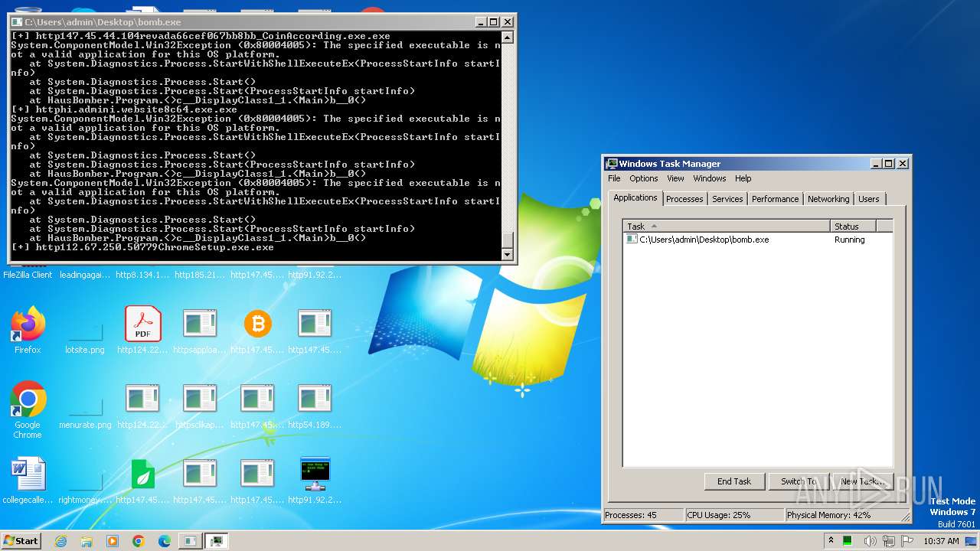Click the Running status of bomb.exe
Image resolution: width=980 pixels, height=551 pixels.
click(x=849, y=240)
